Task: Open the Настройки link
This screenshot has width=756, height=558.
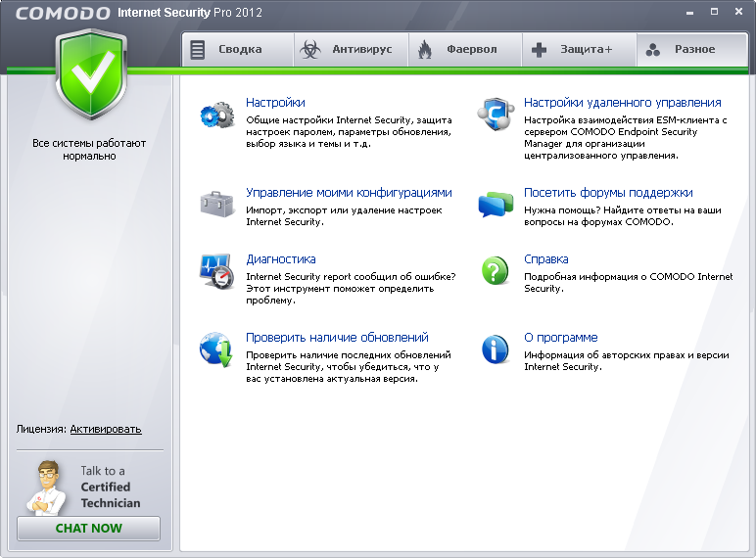Action: [x=275, y=103]
